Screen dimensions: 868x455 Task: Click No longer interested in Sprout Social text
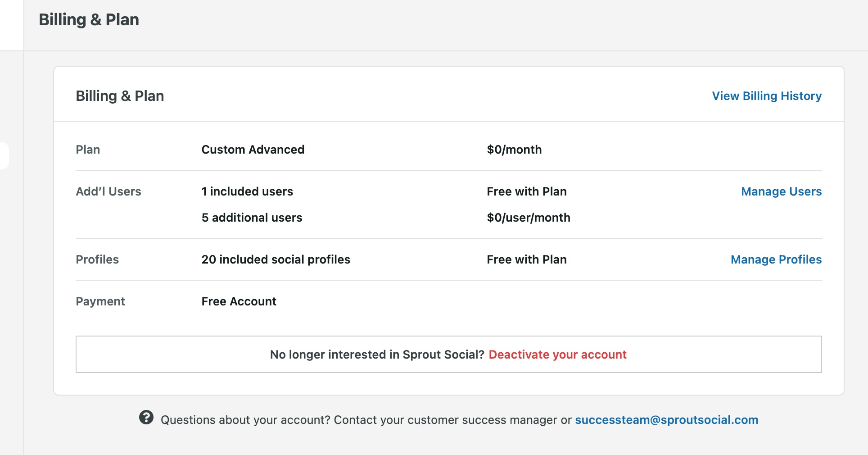click(377, 355)
